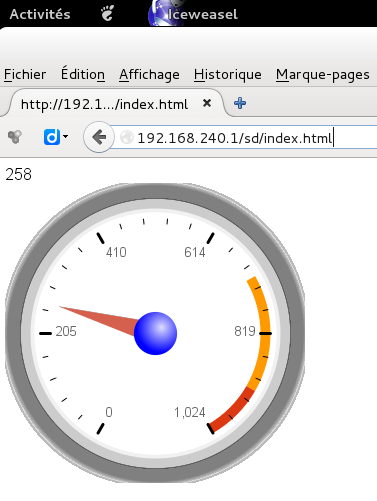This screenshot has height=501, width=377.
Task: Open the Marque-pages menu
Action: [323, 75]
